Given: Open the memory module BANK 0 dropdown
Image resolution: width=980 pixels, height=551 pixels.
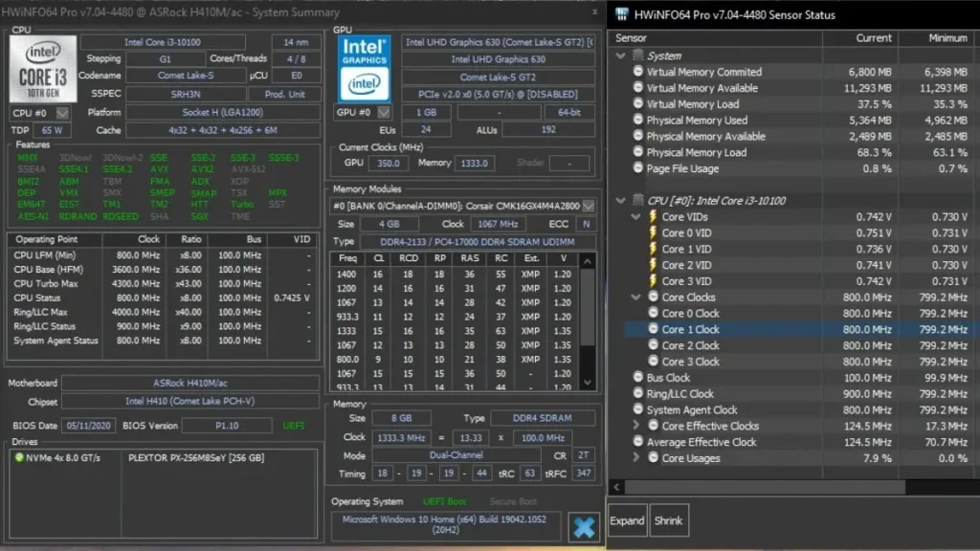Looking at the screenshot, I should point(588,206).
